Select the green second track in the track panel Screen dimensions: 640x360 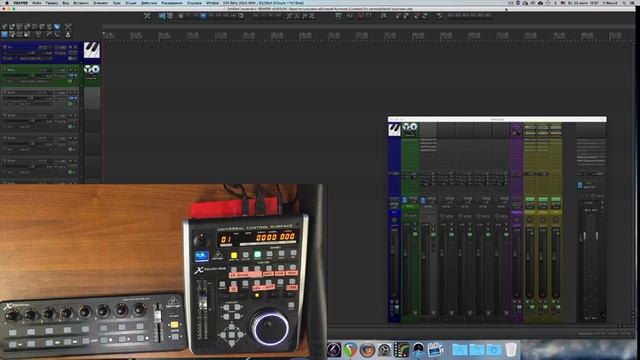[40, 75]
